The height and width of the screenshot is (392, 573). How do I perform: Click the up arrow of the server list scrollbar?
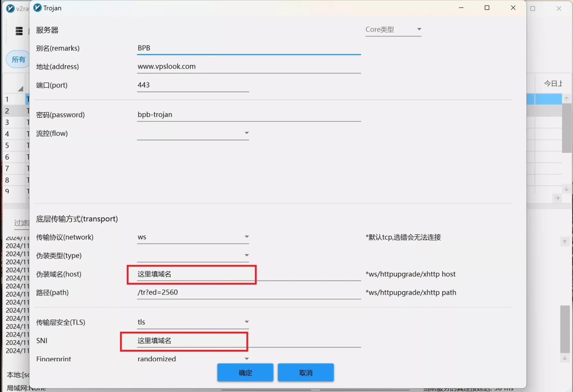pos(566,99)
